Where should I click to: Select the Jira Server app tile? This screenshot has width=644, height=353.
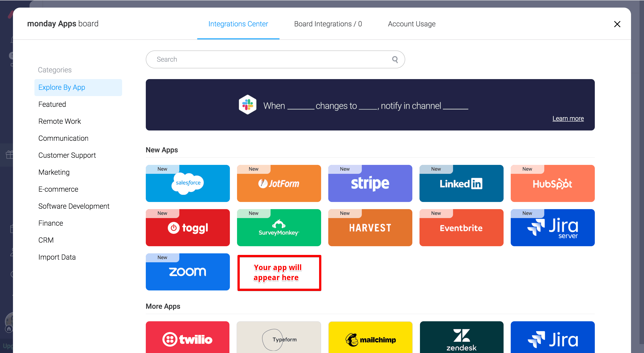click(x=553, y=227)
